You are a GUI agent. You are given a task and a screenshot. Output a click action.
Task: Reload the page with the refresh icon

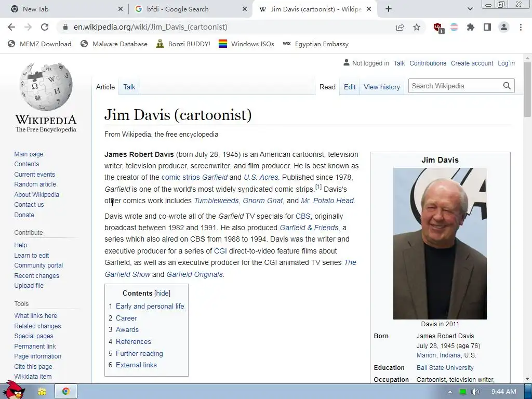[x=45, y=27]
